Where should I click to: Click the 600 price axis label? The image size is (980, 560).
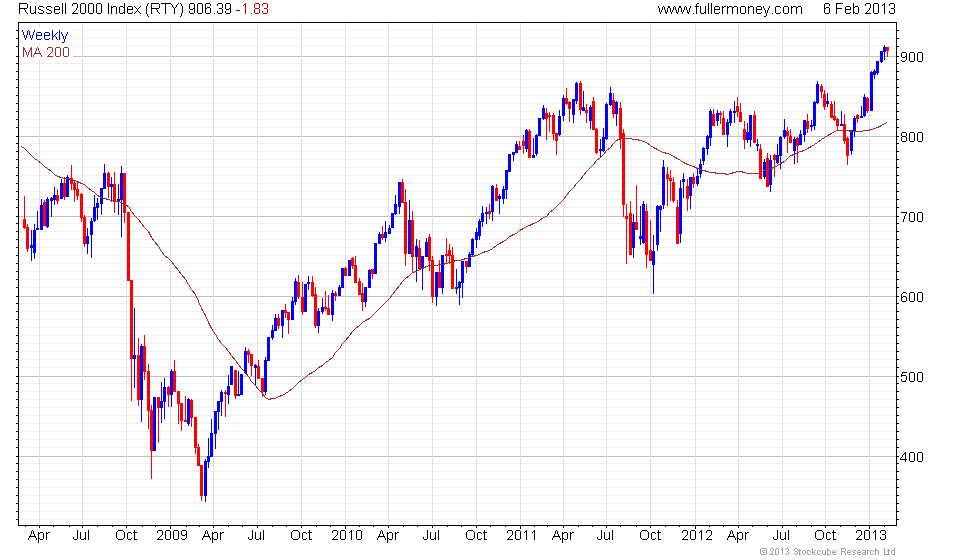(x=911, y=297)
